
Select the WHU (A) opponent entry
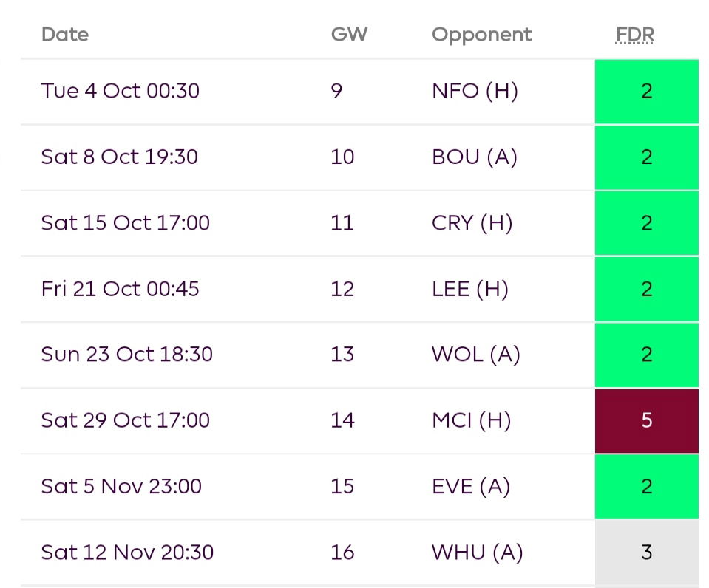click(477, 552)
